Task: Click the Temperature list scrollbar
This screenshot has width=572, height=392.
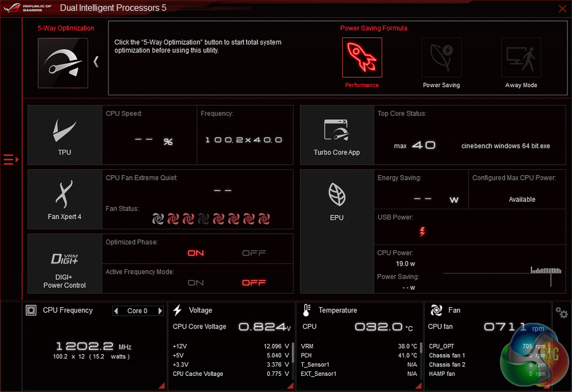Action: click(421, 347)
